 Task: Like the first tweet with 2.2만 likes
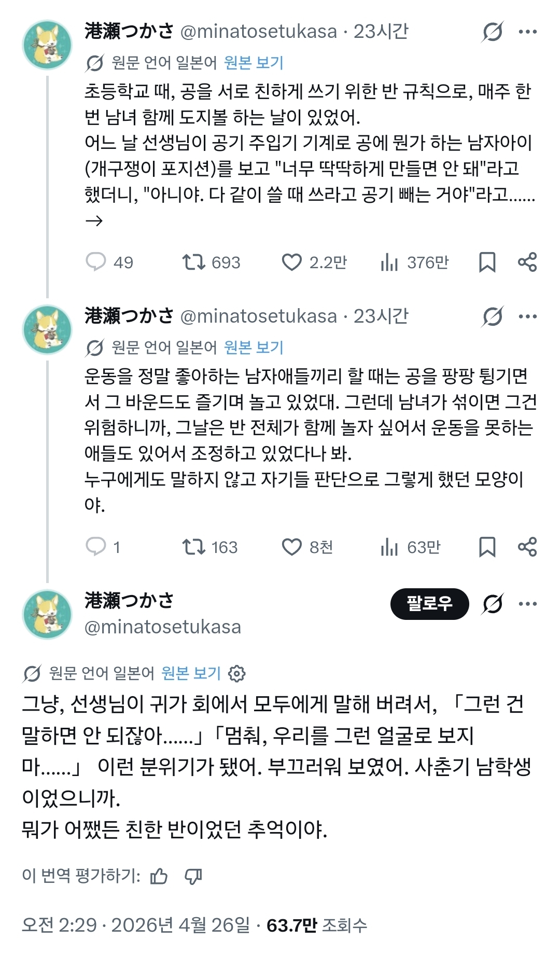click(291, 262)
